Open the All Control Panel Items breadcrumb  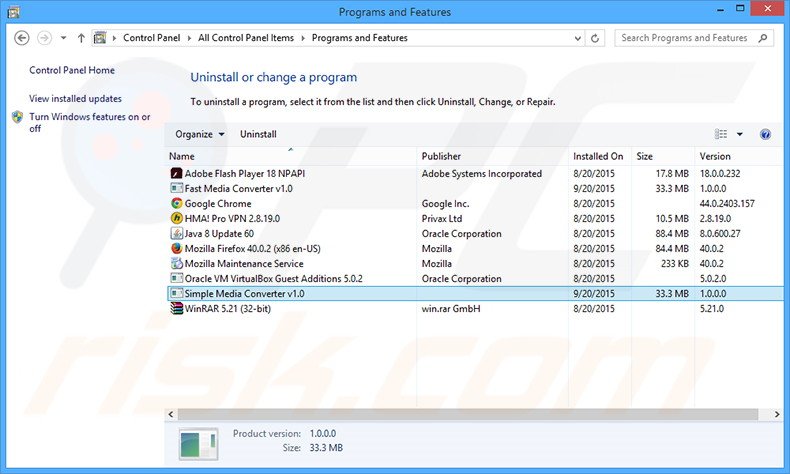(246, 38)
